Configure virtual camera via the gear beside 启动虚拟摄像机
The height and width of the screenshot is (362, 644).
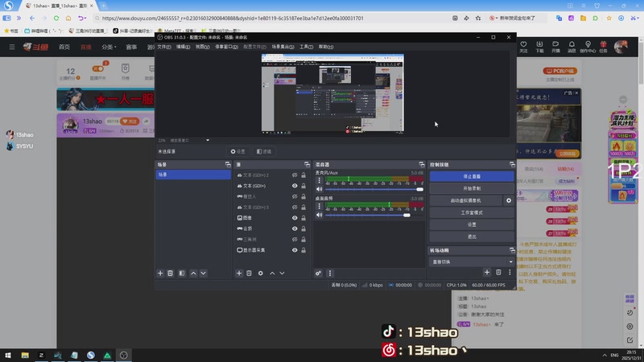[x=509, y=200]
